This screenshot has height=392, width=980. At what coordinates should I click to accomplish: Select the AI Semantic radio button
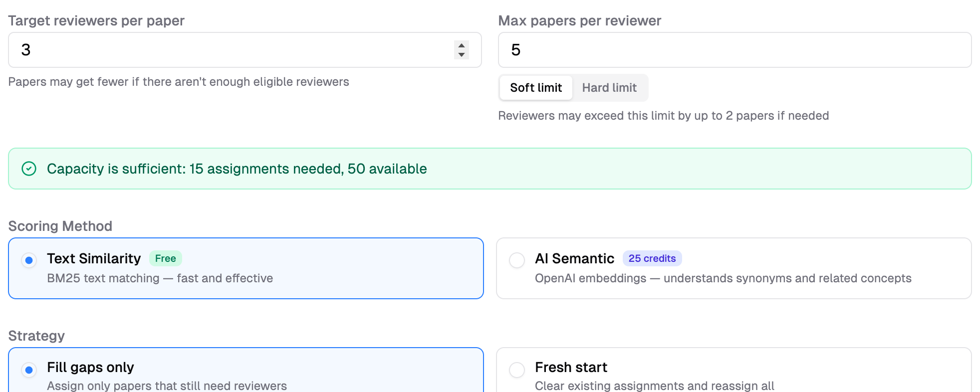(517, 260)
